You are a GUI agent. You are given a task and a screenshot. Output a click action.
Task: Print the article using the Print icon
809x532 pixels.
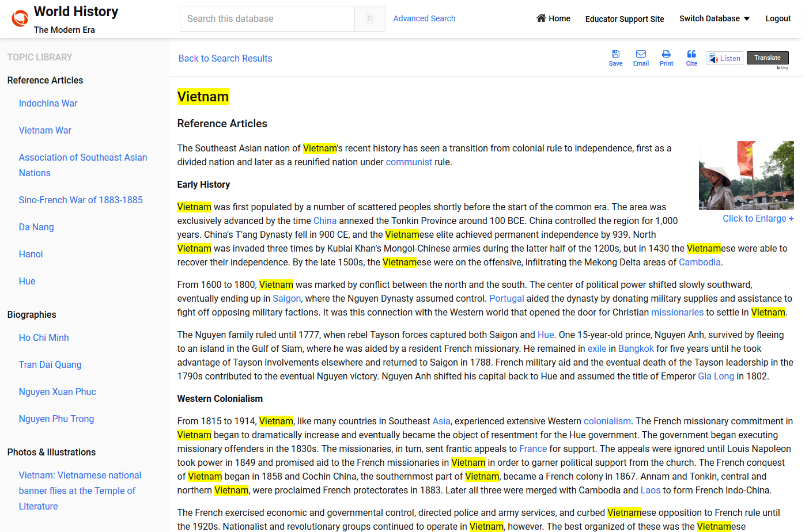coord(666,54)
